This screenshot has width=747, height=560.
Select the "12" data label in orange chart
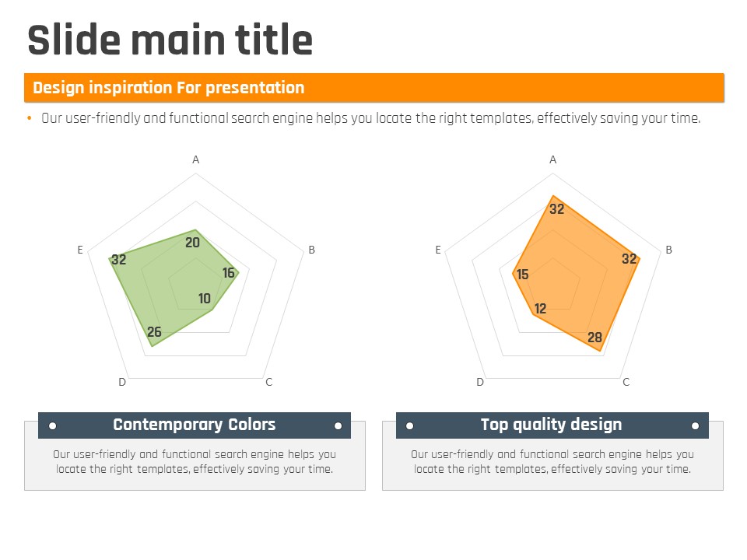pyautogui.click(x=541, y=309)
